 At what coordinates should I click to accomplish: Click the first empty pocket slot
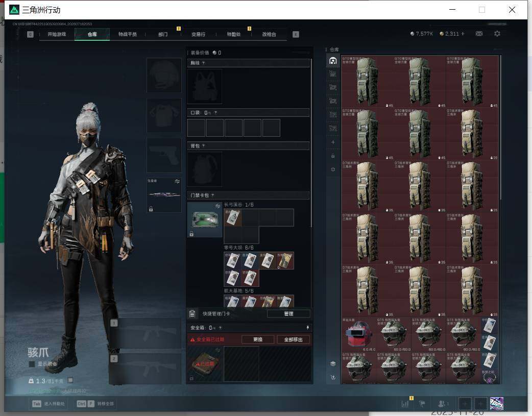pyautogui.click(x=196, y=128)
